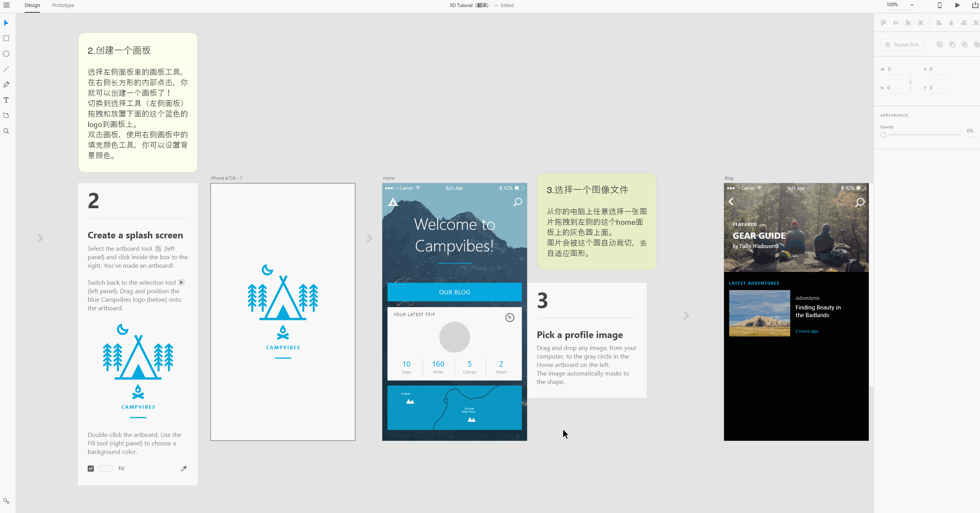
Task: Switch to the Prototype tab
Action: click(63, 5)
